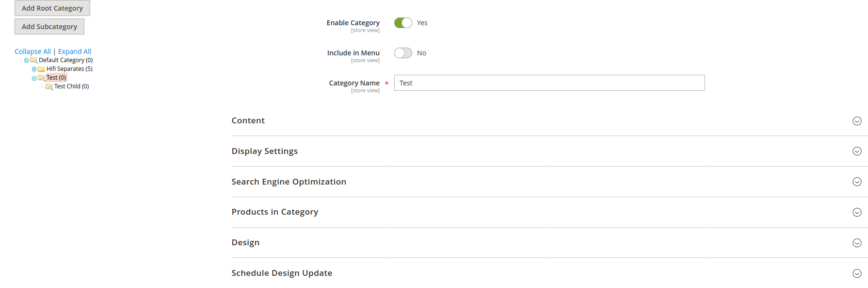Enable the Include in Menu toggle
Viewport: 868px width, 288px height.
coord(402,52)
